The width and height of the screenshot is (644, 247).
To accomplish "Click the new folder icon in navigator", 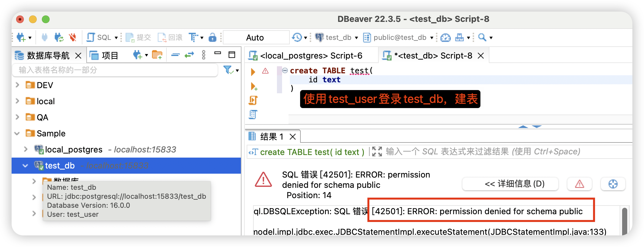I will point(157,55).
